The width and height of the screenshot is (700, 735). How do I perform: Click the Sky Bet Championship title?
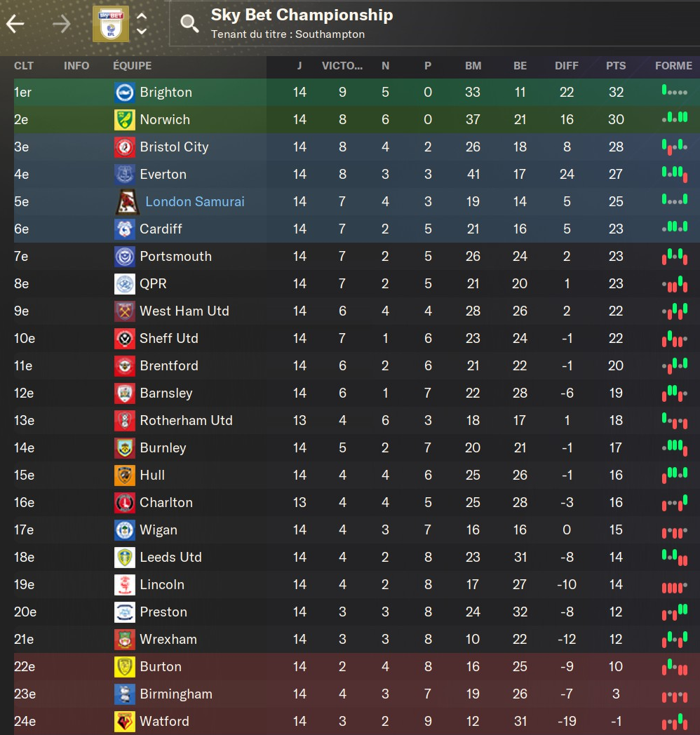[302, 15]
